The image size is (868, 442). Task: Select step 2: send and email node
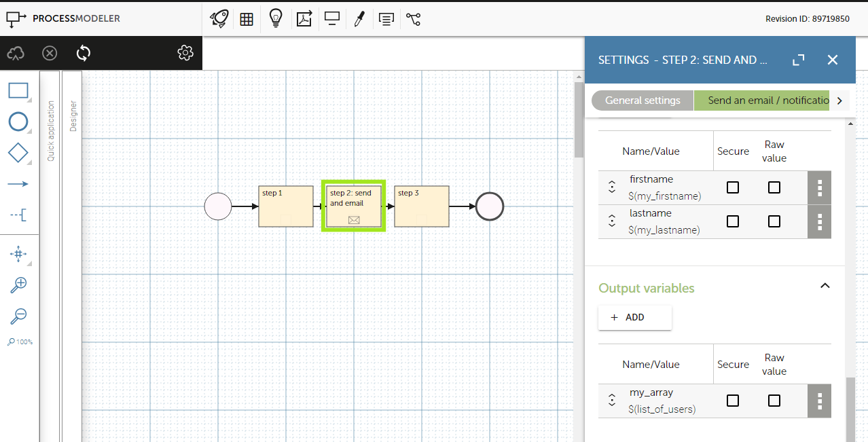pos(354,206)
